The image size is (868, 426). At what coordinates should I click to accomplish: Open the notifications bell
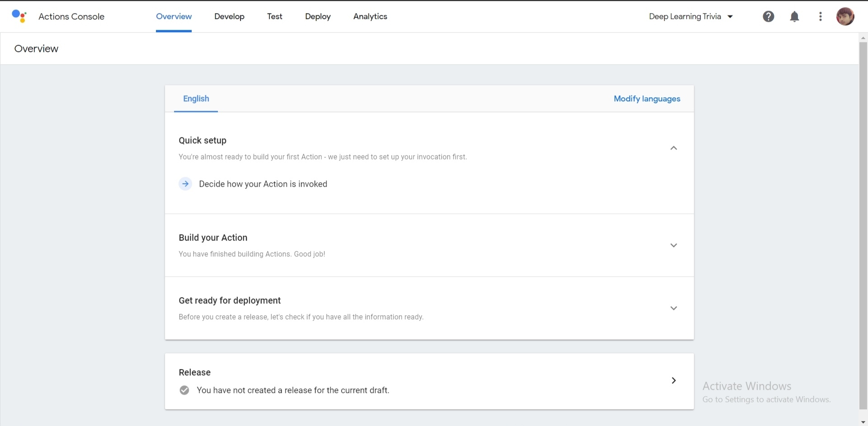pos(794,17)
